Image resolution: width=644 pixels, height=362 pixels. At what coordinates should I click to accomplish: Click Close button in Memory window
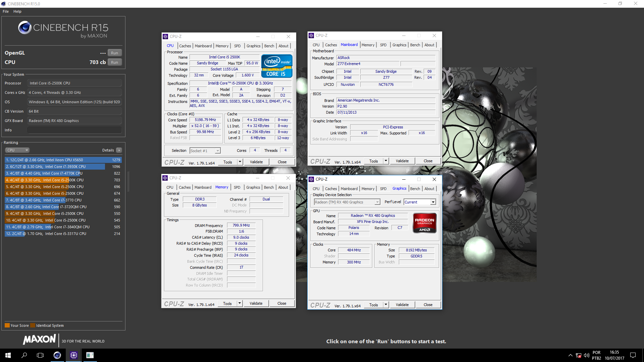tap(282, 303)
